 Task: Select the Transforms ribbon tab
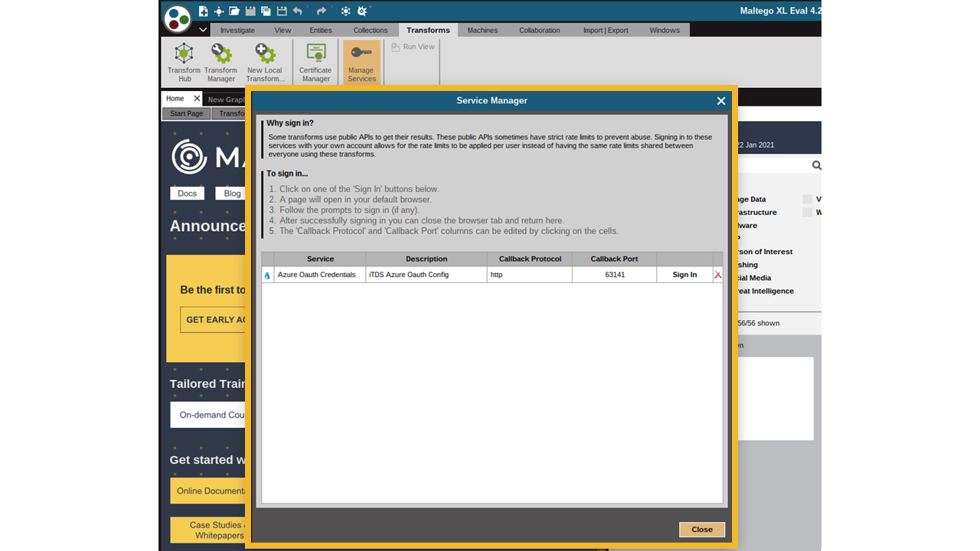click(x=428, y=31)
